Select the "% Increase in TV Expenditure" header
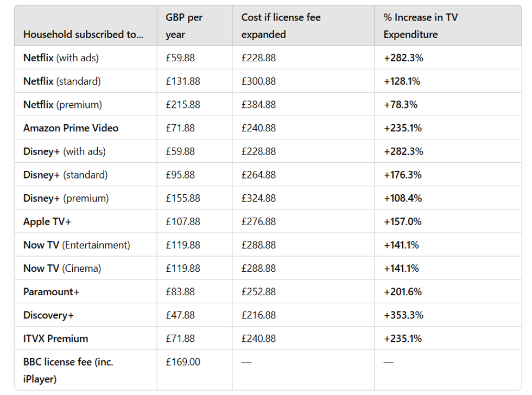This screenshot has height=395, width=532. pos(420,26)
